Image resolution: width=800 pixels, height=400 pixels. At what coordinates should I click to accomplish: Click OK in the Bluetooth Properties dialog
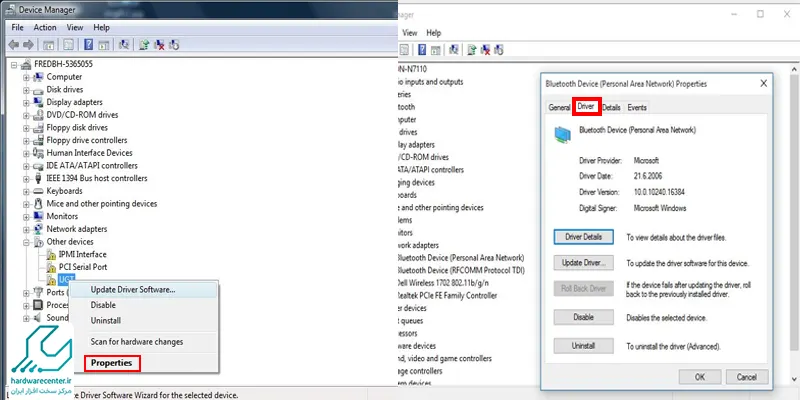(x=699, y=377)
